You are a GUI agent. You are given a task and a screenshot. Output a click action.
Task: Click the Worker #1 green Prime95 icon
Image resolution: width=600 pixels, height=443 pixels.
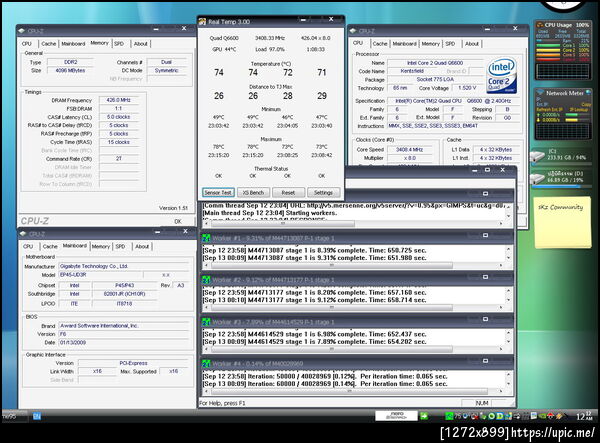(206, 238)
